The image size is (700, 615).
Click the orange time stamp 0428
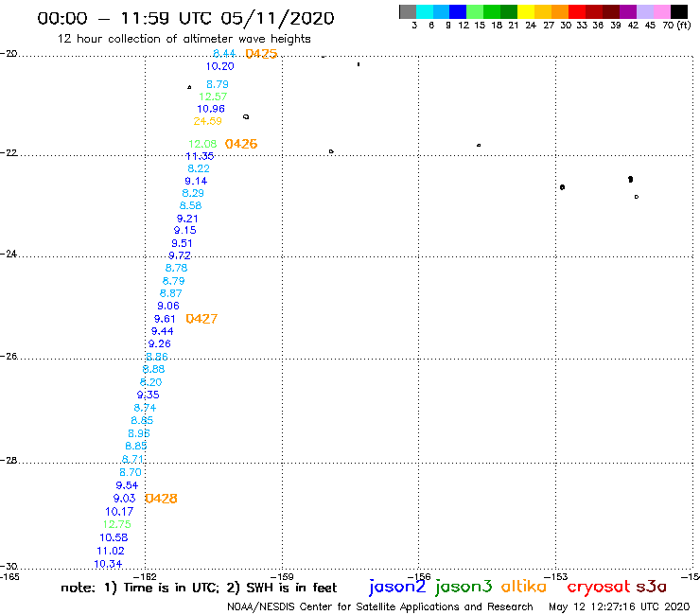tap(161, 499)
